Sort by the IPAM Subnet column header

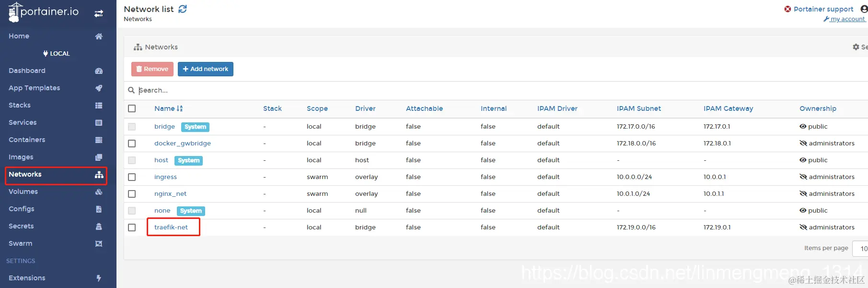coord(639,108)
